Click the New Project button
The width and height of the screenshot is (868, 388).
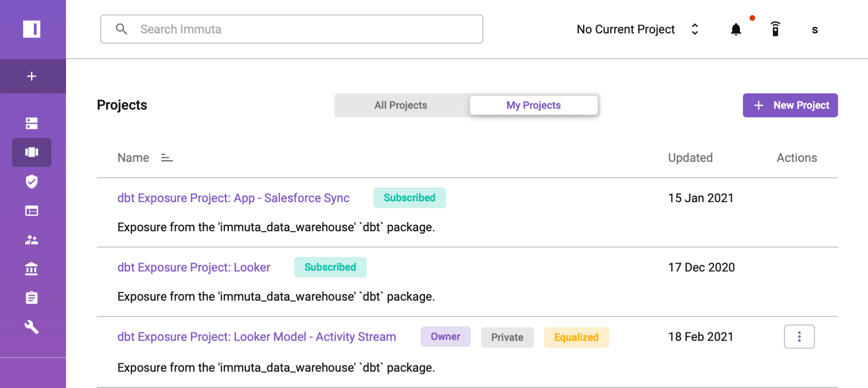point(790,105)
